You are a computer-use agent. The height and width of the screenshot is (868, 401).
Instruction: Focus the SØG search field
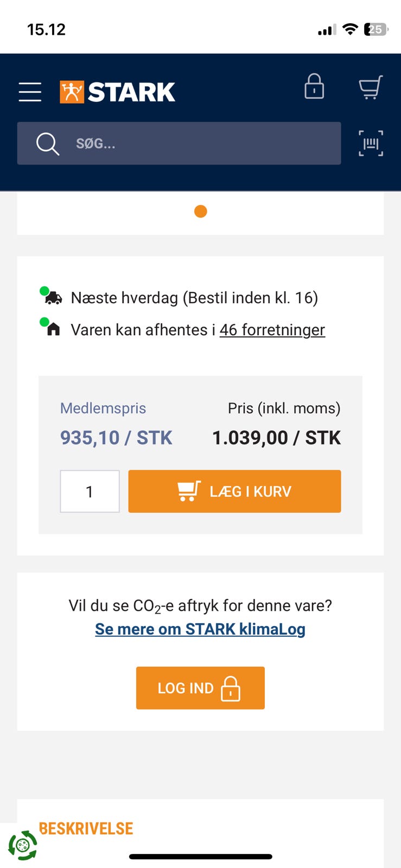tap(201, 144)
